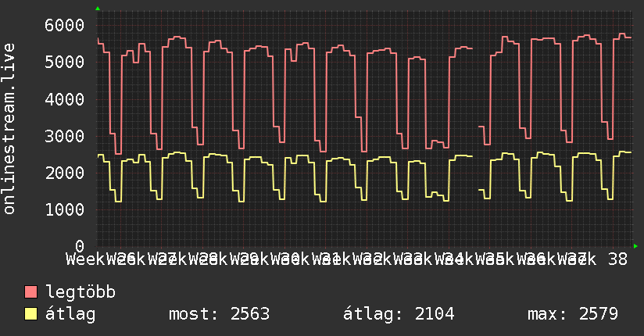Click the x-axis label 38
644x336 pixels.
pos(617,259)
